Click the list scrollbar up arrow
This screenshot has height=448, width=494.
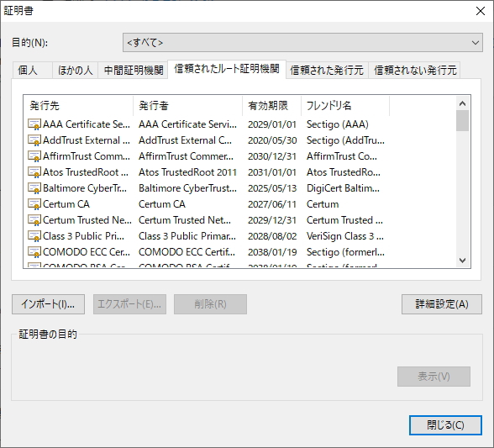tap(462, 103)
